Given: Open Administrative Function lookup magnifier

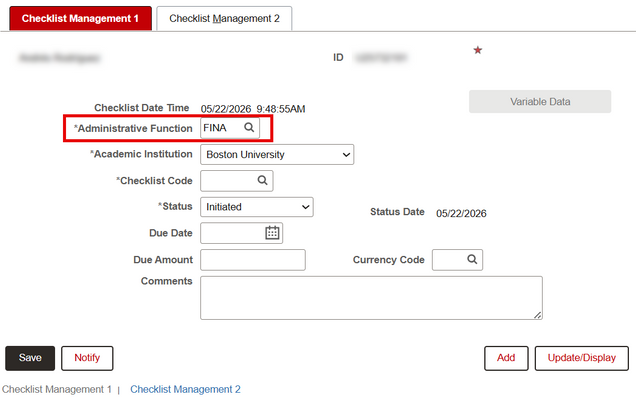Looking at the screenshot, I should 249,127.
